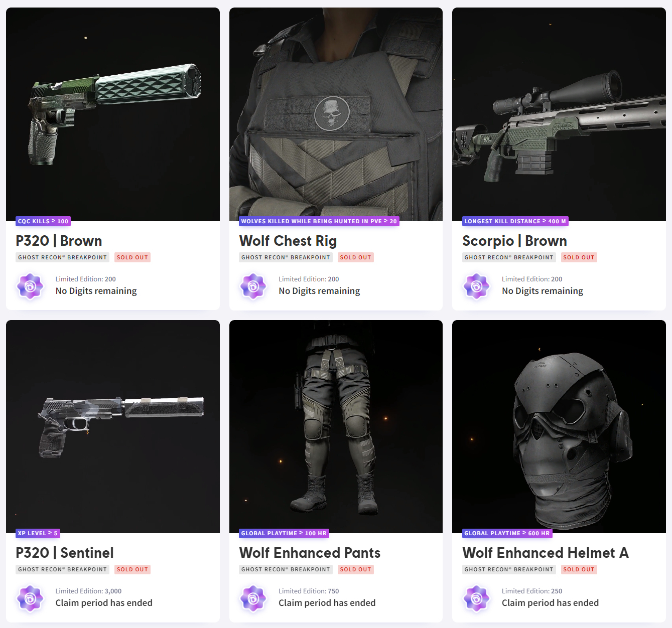Open the Scorpio Brown sniper rifle image
672x628 pixels.
(x=559, y=114)
